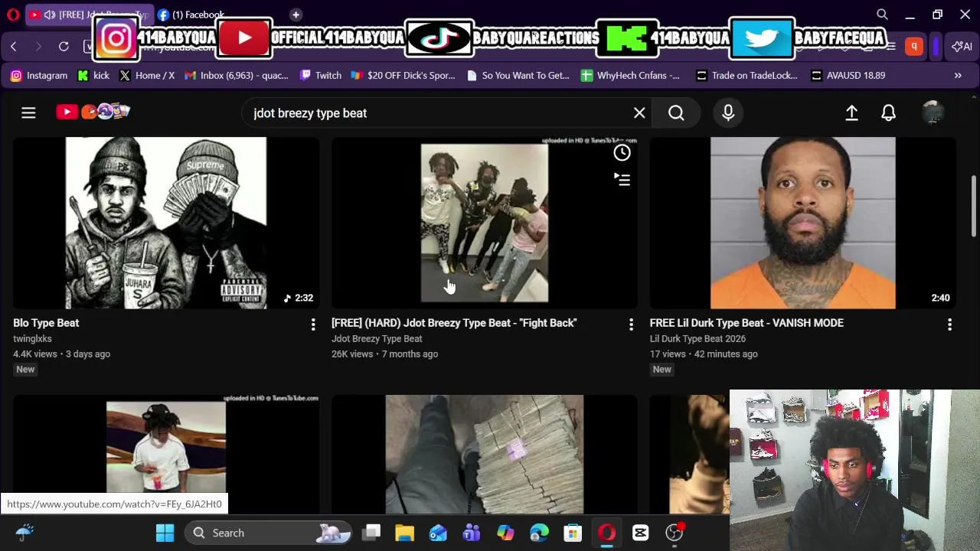Viewport: 980px width, 551px height.
Task: Click the '4.4K views • 3 days ago' text
Action: pos(61,354)
